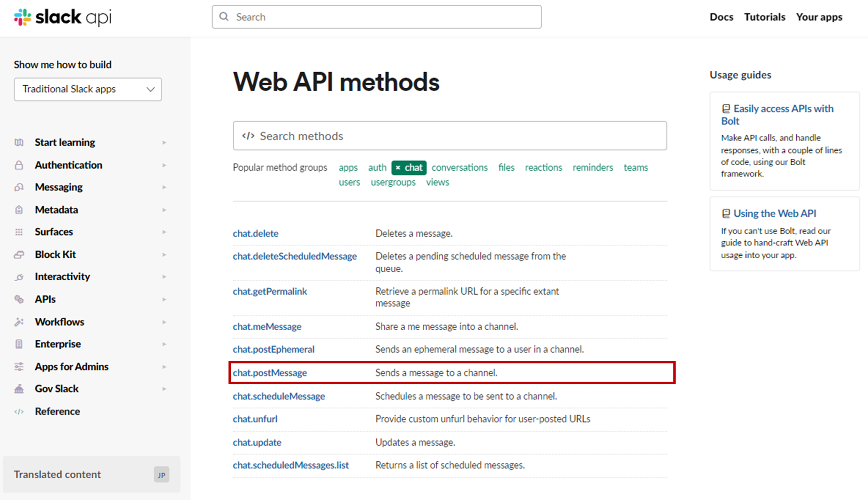
Task: Click the Slack API logo
Action: (x=62, y=17)
